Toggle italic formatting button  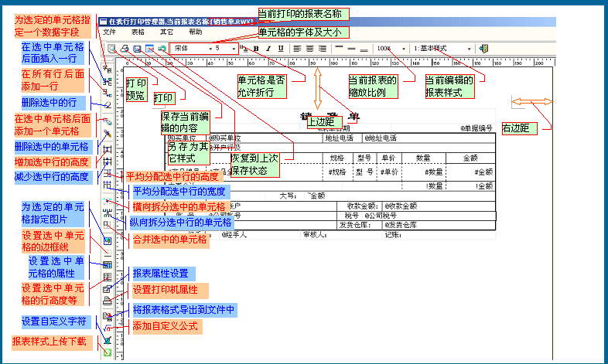coord(268,49)
